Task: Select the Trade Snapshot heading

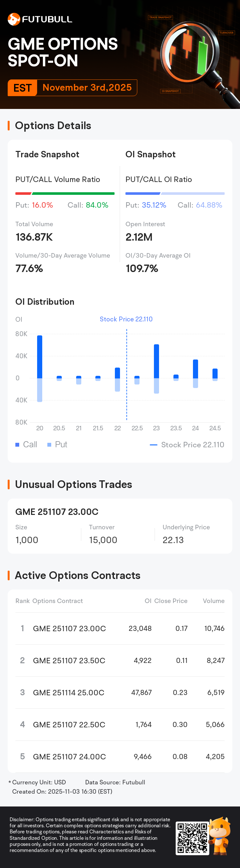Action: [x=47, y=154]
